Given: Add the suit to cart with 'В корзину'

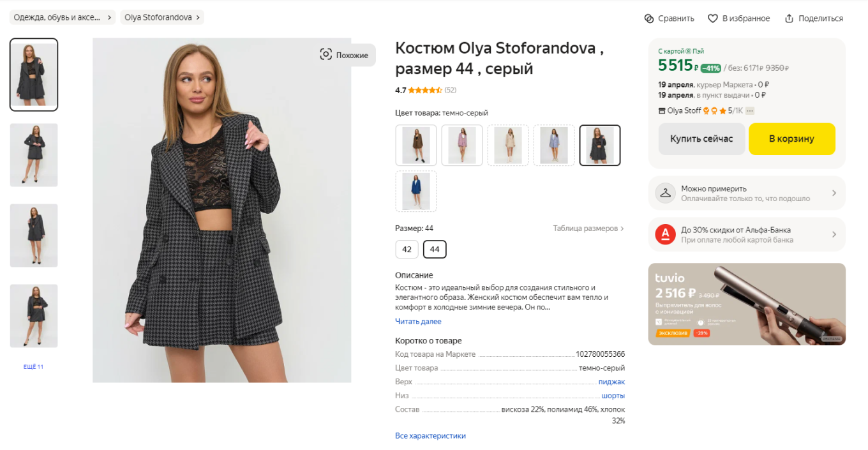Looking at the screenshot, I should (791, 139).
